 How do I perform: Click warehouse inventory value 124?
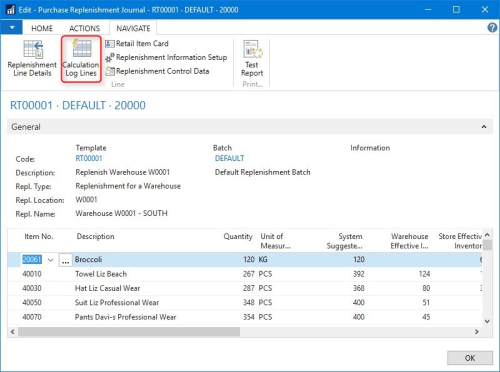[x=424, y=274]
